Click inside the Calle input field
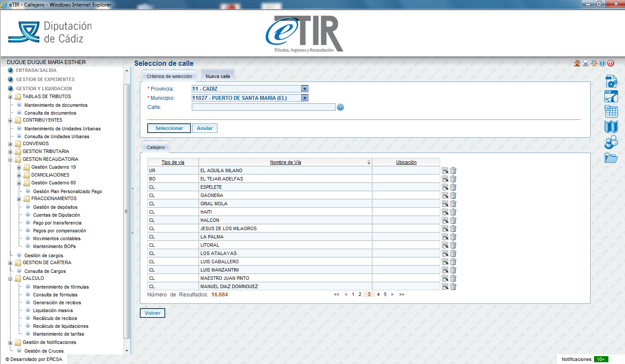 pyautogui.click(x=264, y=107)
